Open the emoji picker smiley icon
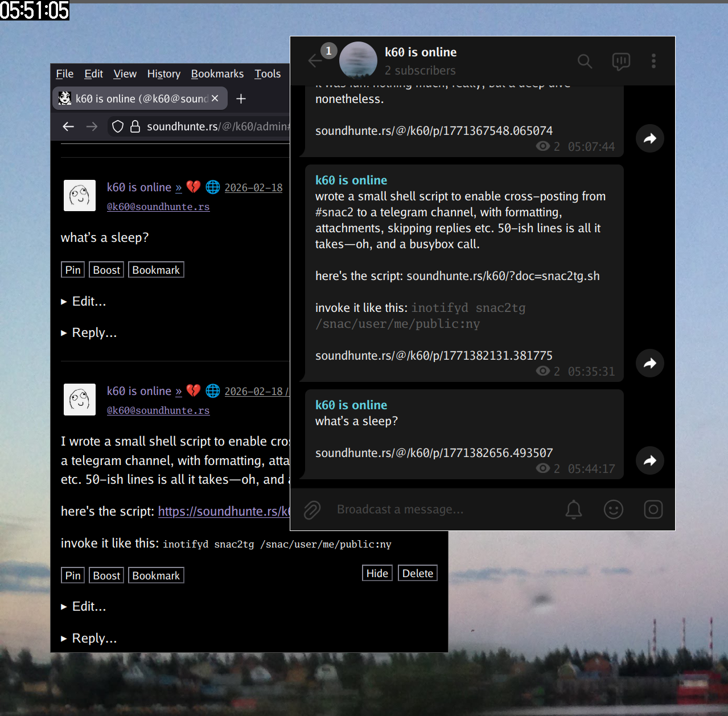The width and height of the screenshot is (728, 716). 613,509
